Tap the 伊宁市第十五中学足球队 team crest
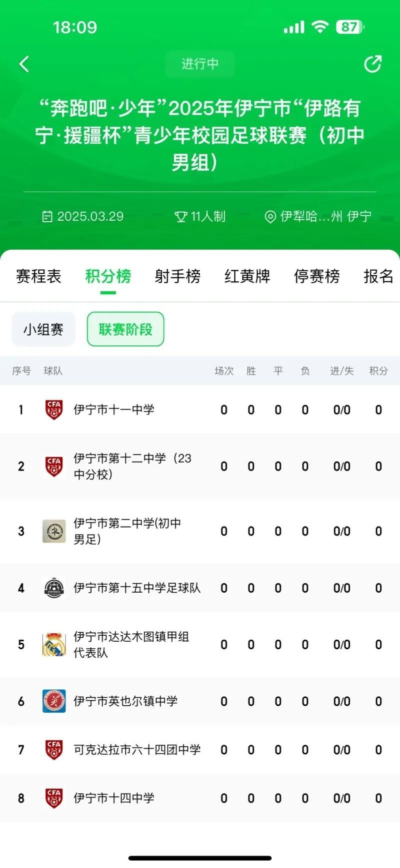400x868 pixels. point(54,588)
